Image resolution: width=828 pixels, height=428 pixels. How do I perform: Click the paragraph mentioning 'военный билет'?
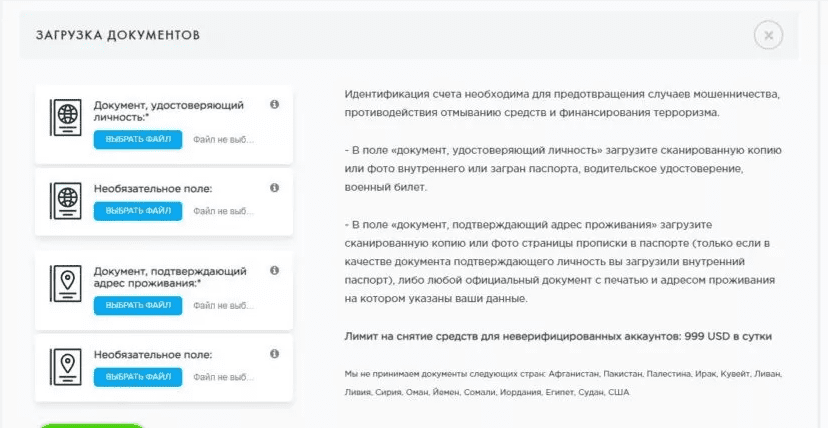coord(563,168)
